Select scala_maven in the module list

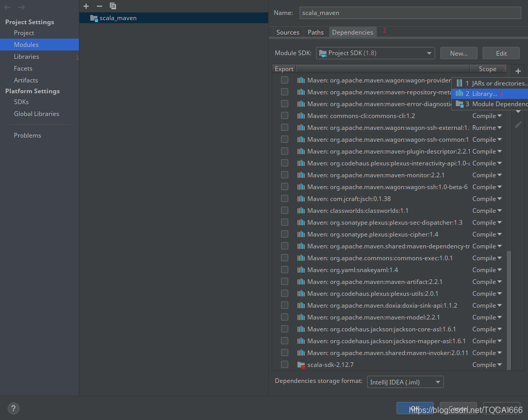pyautogui.click(x=174, y=18)
